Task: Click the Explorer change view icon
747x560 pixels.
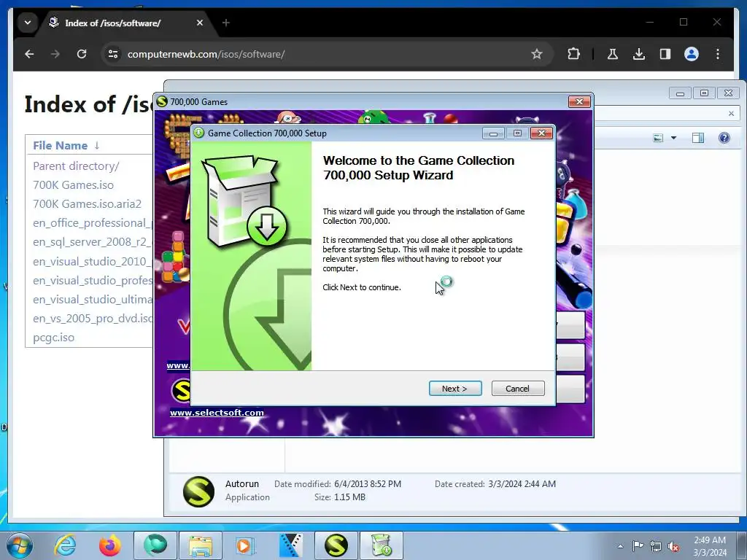Action: 658,138
